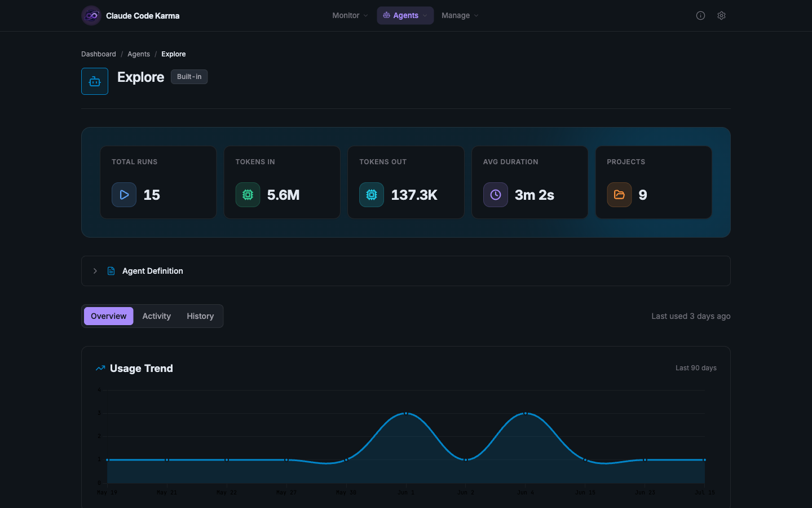Click the 'May 30' axis label

point(346,493)
